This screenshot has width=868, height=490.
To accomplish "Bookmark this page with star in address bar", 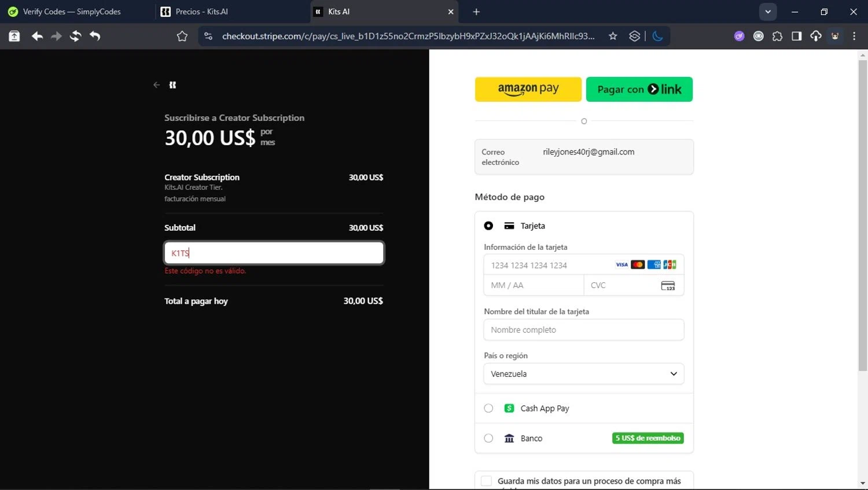I will click(613, 36).
